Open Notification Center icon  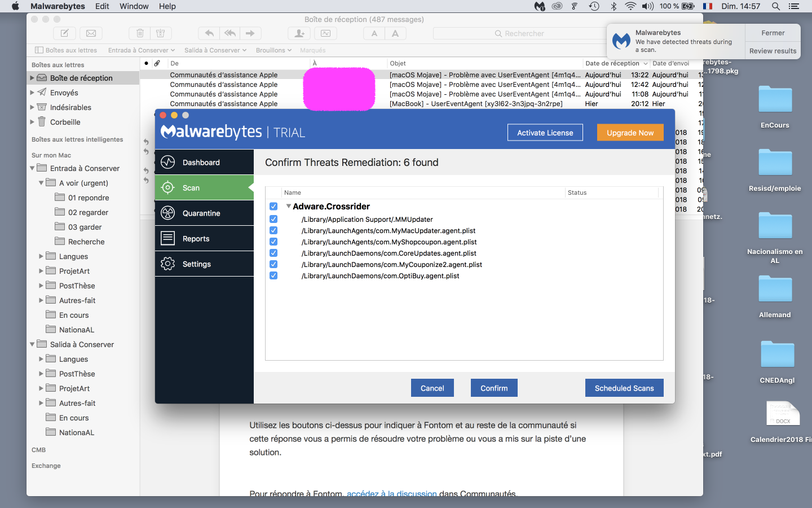coord(794,6)
